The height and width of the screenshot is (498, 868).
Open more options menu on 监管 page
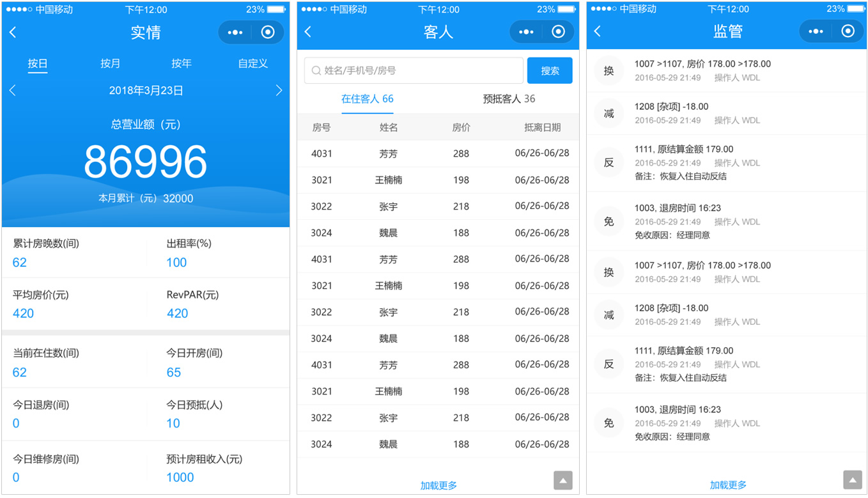click(816, 31)
